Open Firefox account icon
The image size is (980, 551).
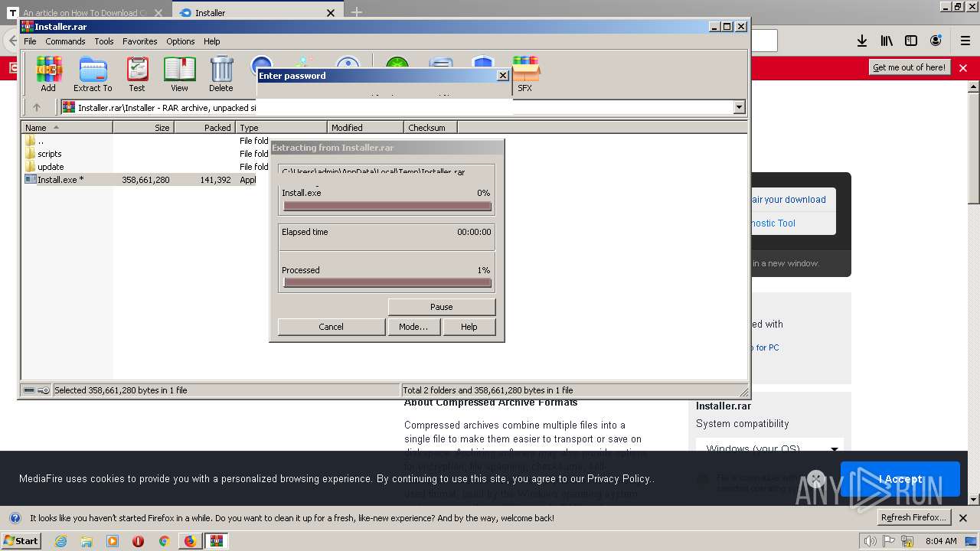pyautogui.click(x=936, y=41)
